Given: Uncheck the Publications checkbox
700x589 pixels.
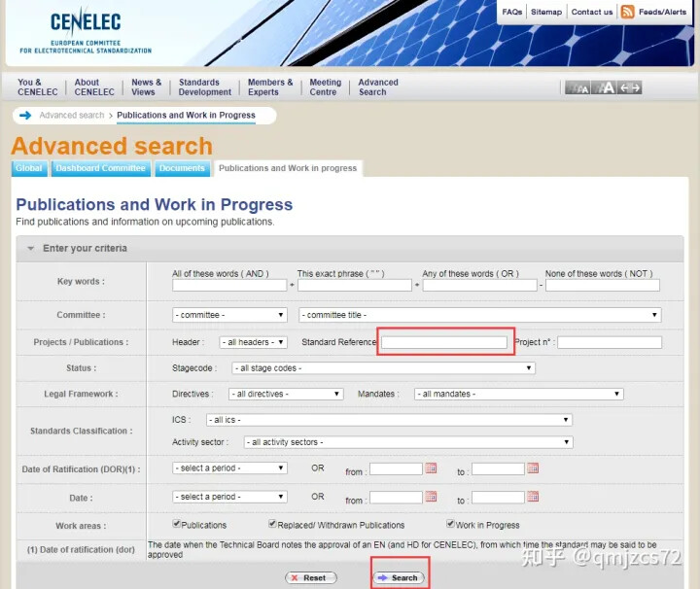Looking at the screenshot, I should [x=177, y=524].
